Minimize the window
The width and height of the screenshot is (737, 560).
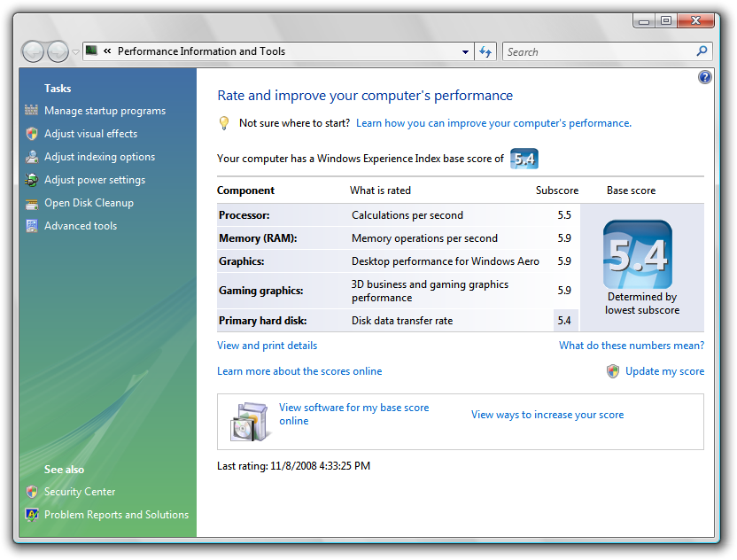point(644,20)
